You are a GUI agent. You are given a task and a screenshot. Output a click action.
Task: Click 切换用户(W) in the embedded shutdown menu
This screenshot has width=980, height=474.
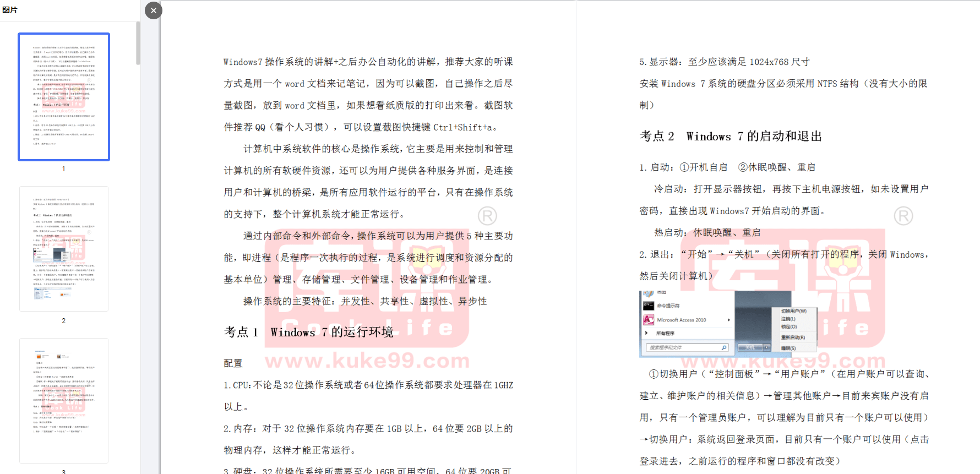[793, 311]
